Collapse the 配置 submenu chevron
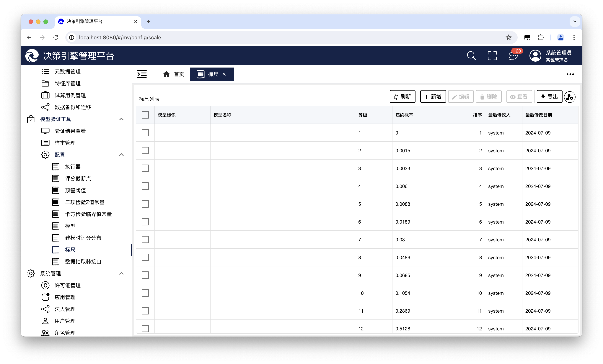The width and height of the screenshot is (603, 364). tap(121, 155)
